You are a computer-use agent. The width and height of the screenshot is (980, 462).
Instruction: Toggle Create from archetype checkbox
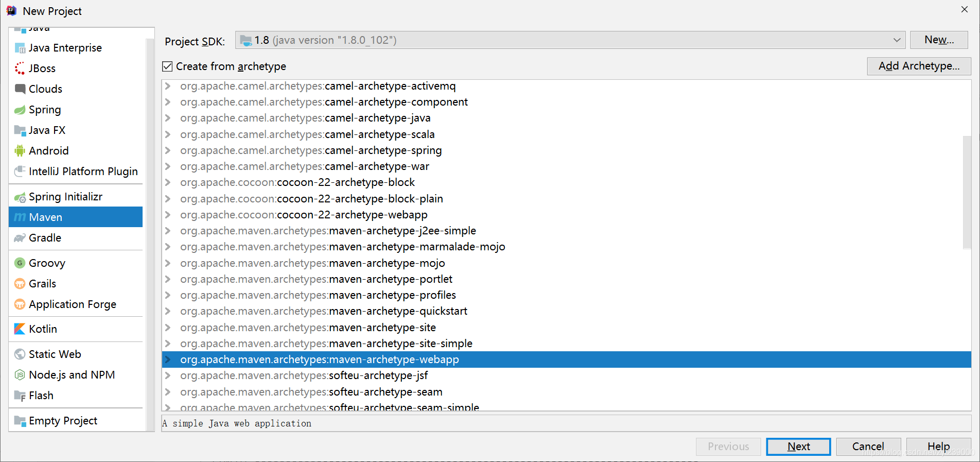point(167,66)
